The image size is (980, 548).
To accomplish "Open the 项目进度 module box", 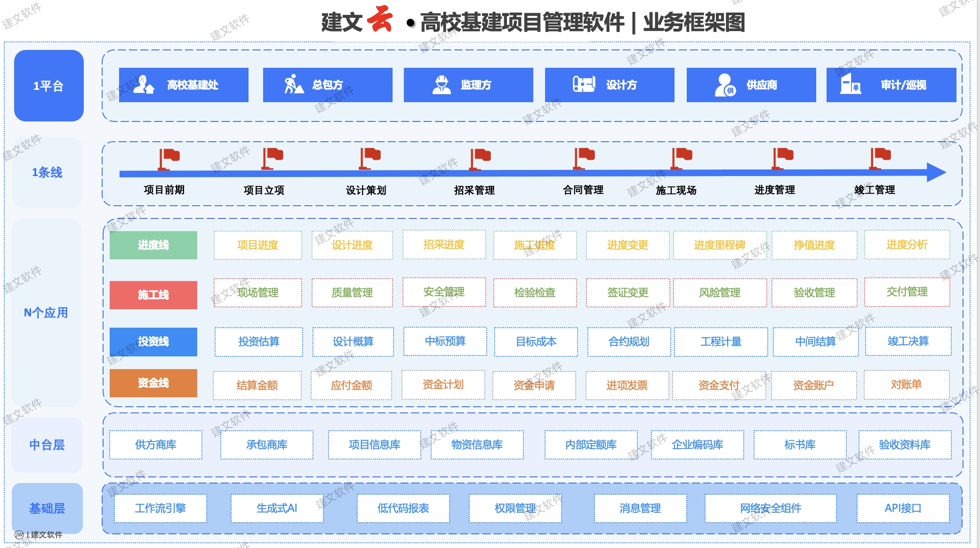I will (257, 245).
